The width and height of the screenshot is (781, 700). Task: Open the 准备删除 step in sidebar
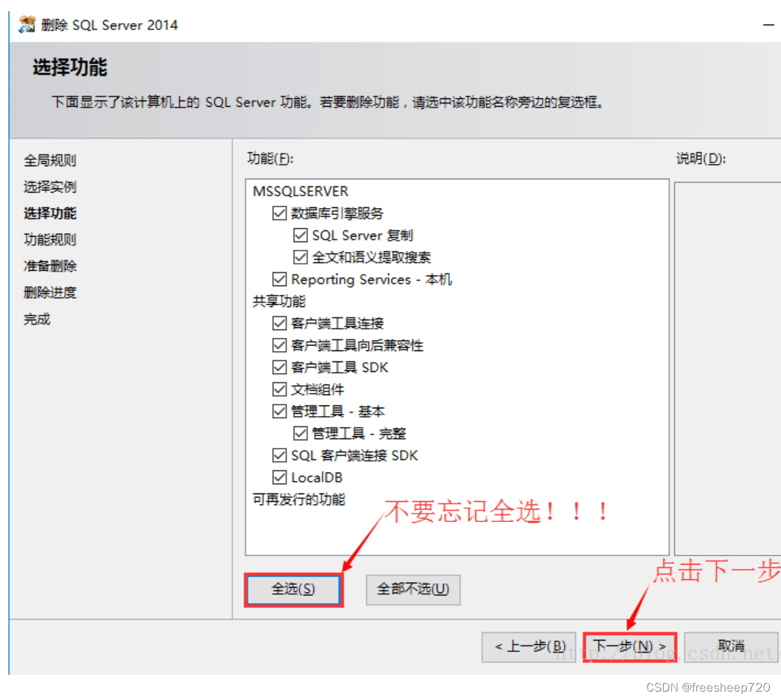50,266
